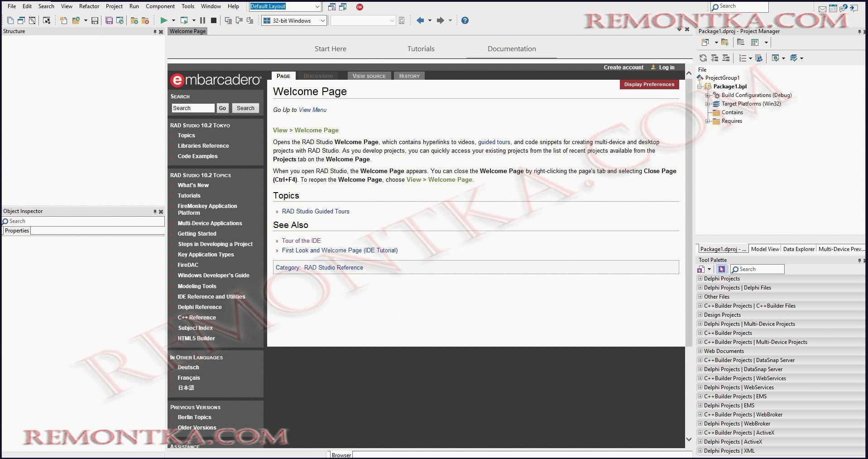Image resolution: width=868 pixels, height=459 pixels.
Task: Open the FireDAC sidebar link
Action: coord(188,265)
